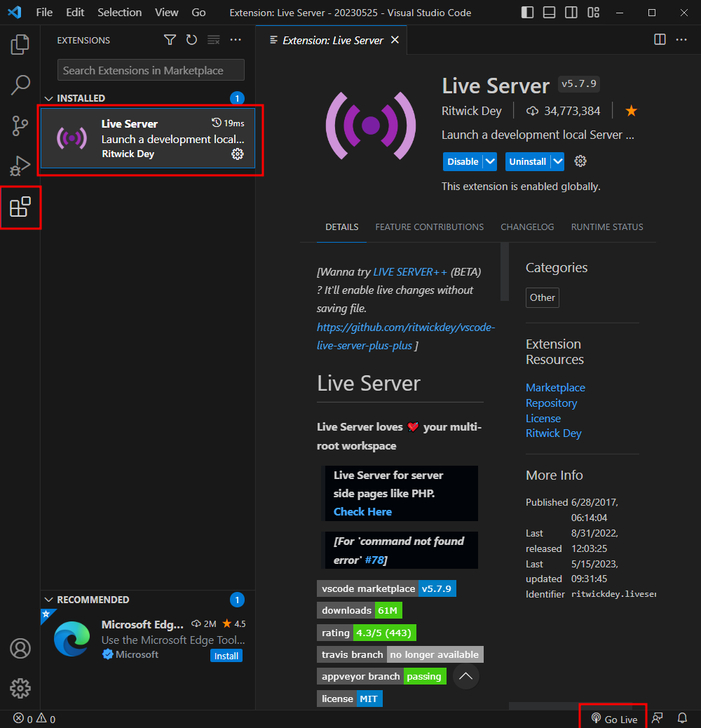Open the Repository resource link

coord(551,403)
